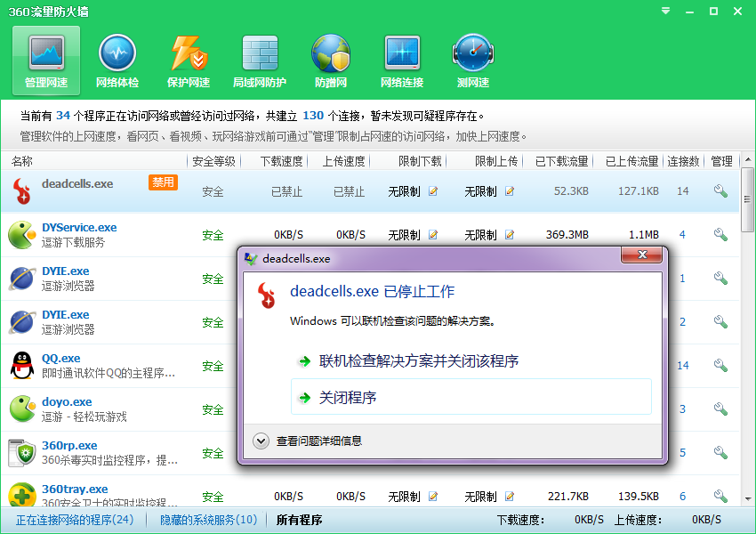Image resolution: width=756 pixels, height=534 pixels.
Task: Click scrollbar down arrow of program list
Action: point(747,498)
